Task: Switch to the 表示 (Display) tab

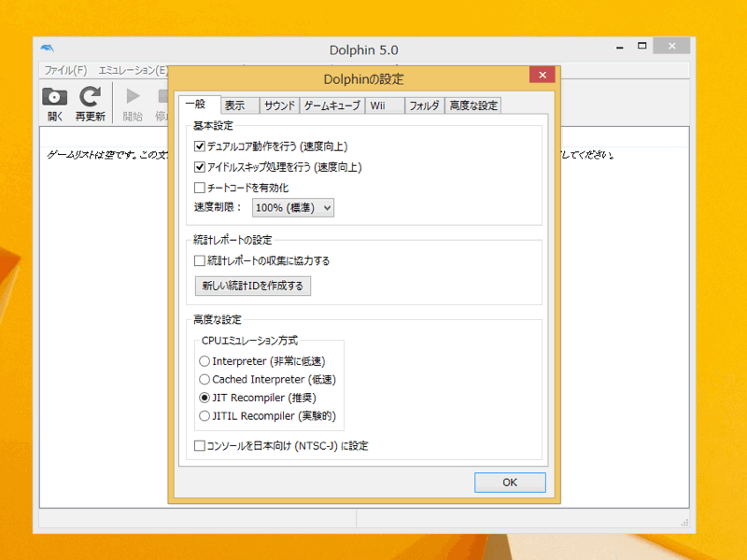Action: click(235, 105)
